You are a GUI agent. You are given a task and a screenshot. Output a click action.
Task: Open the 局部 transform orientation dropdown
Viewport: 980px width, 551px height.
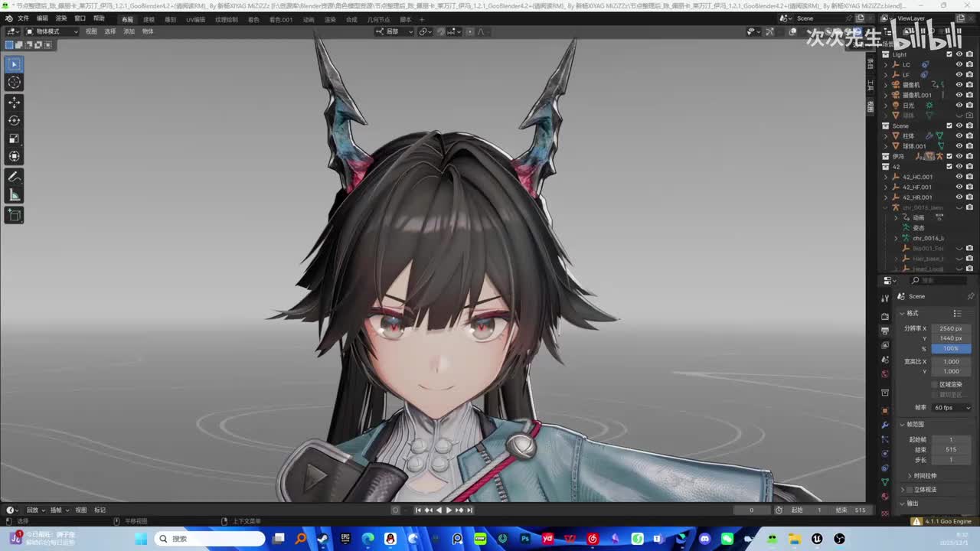(x=394, y=31)
